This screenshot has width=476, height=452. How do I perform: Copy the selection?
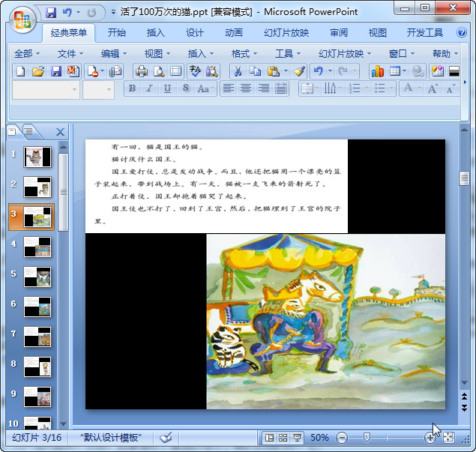tap(255, 72)
